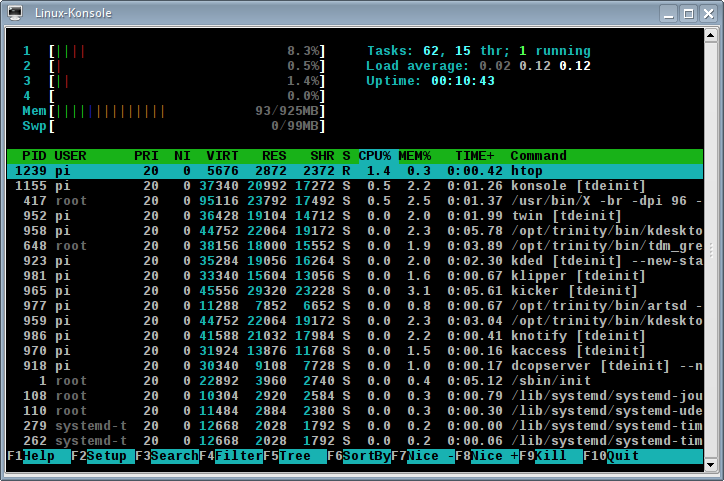The height and width of the screenshot is (481, 724).
Task: Click F8 Nice plus to raise niceness
Action: pyautogui.click(x=487, y=456)
